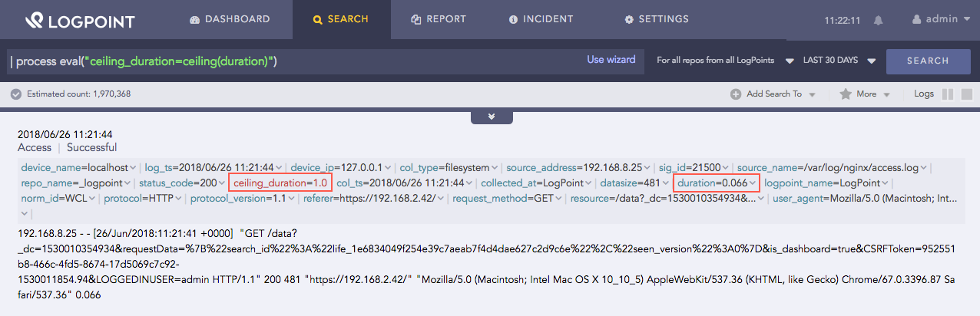Open the Incident tab
This screenshot has height=316, width=980.
coord(541,19)
